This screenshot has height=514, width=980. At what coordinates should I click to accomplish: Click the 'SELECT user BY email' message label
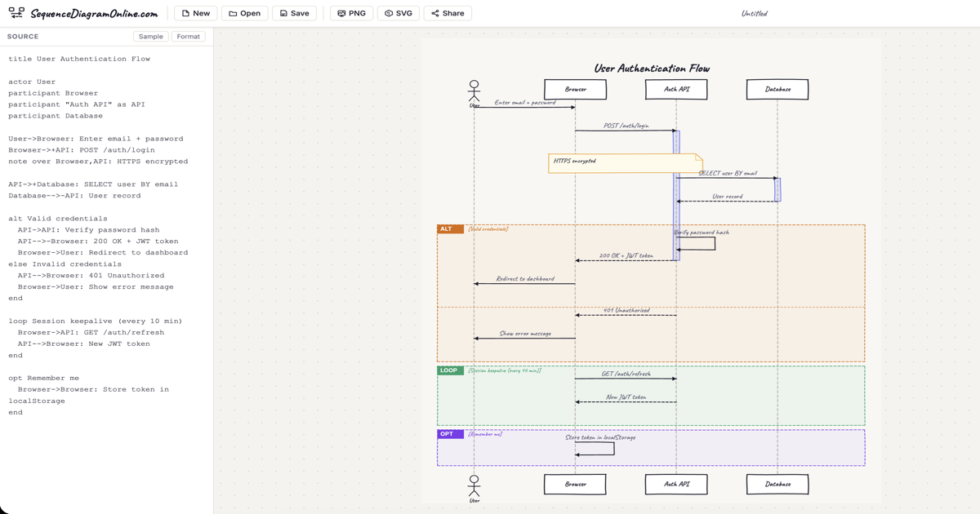[x=727, y=173]
